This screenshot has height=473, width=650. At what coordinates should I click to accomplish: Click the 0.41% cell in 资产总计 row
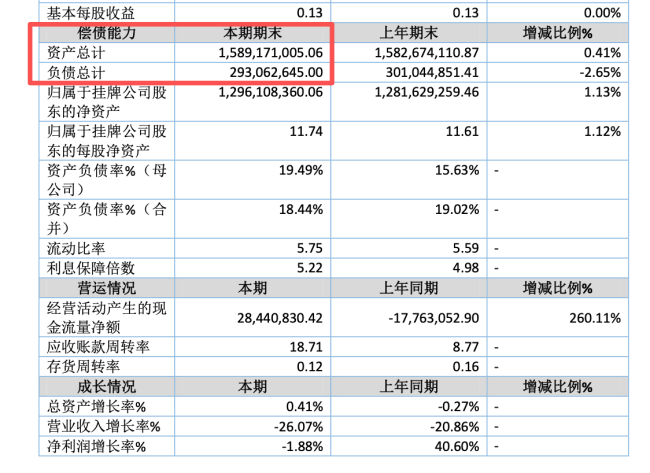[602, 53]
